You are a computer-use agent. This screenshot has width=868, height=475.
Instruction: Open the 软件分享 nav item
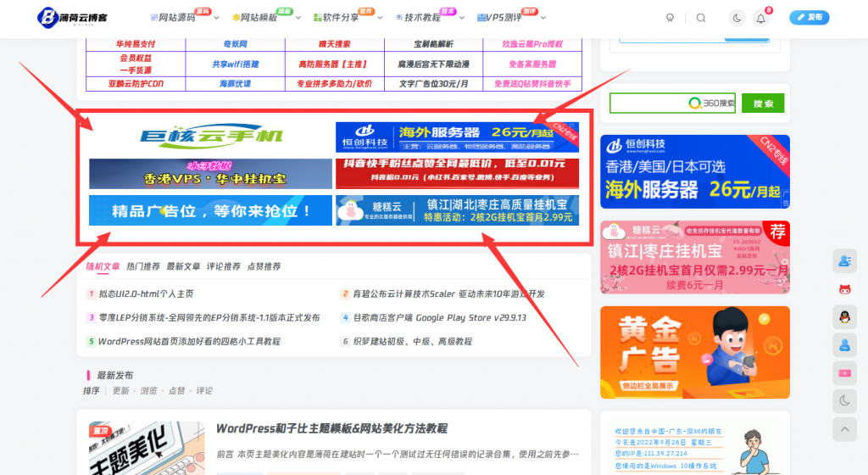(x=336, y=18)
